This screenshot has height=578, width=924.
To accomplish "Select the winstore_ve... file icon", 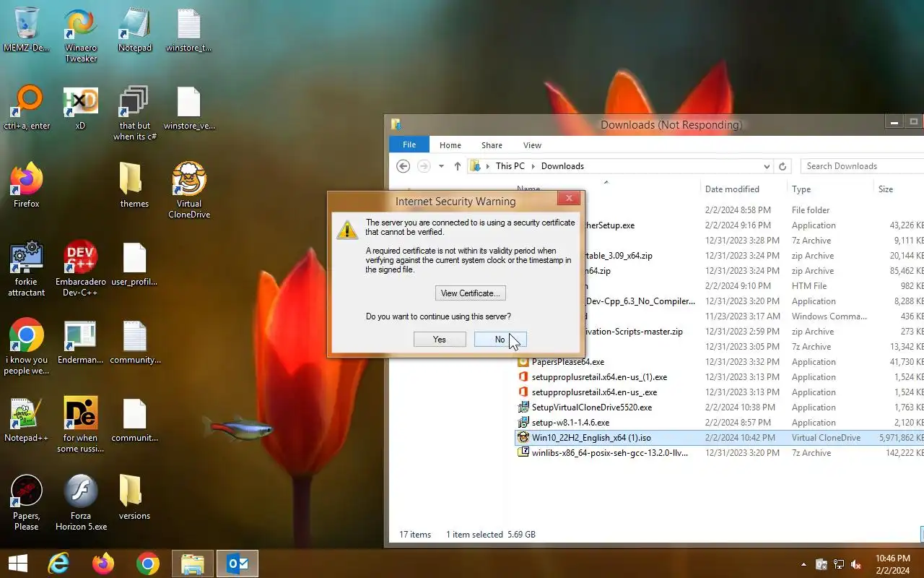I will click(x=189, y=107).
